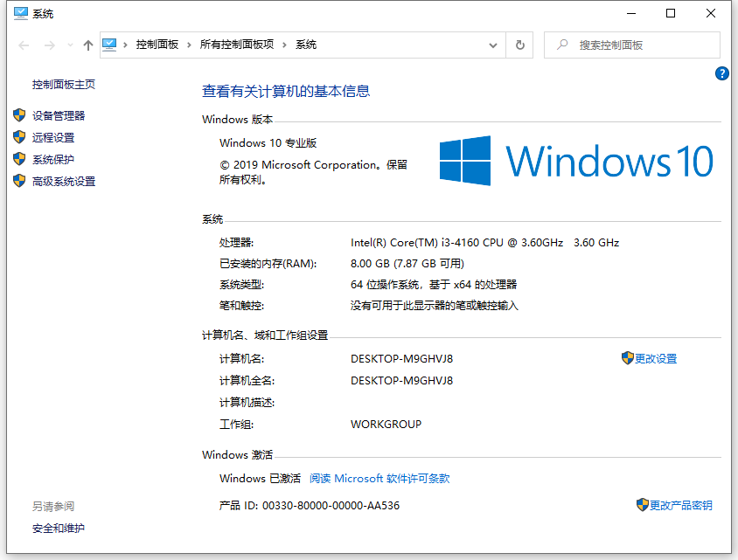Select 所有控制面板项 in the breadcrumb path

tap(237, 45)
